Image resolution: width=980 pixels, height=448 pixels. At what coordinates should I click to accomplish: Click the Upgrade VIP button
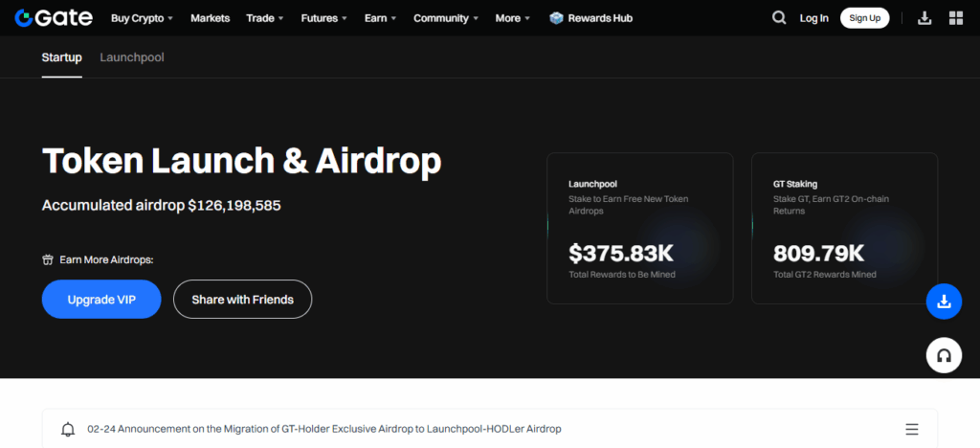click(x=101, y=300)
